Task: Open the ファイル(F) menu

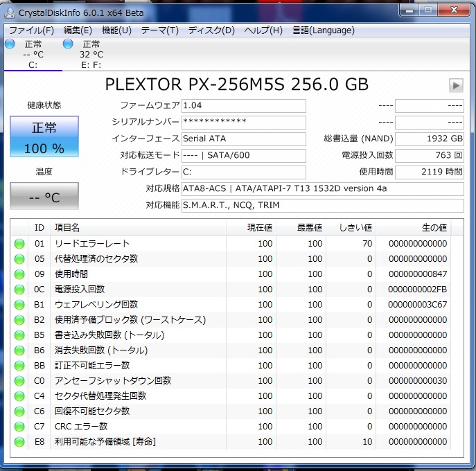Action: pos(32,30)
